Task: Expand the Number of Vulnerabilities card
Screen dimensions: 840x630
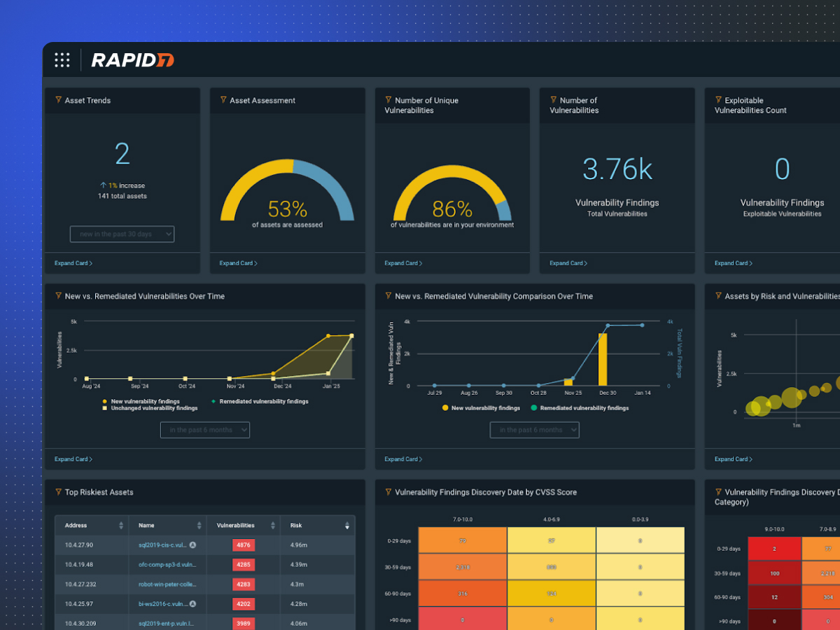Action: [x=568, y=263]
